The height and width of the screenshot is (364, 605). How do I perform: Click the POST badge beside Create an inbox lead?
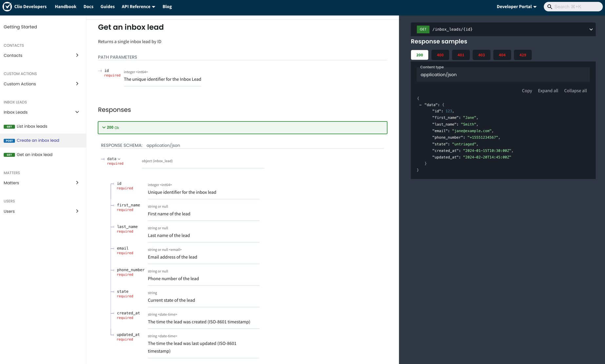(9, 141)
